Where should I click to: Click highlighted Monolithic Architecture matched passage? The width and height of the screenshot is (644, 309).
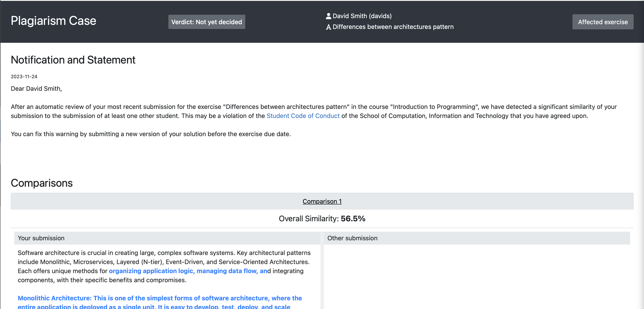tap(159, 298)
